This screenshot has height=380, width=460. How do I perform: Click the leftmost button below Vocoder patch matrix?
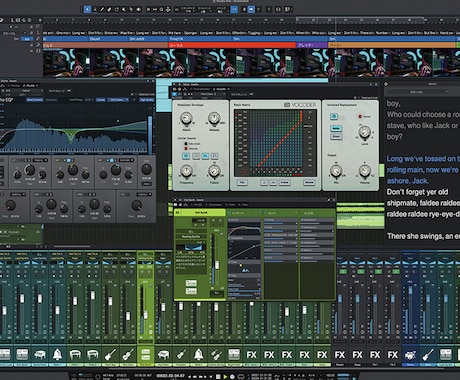[x=242, y=183]
